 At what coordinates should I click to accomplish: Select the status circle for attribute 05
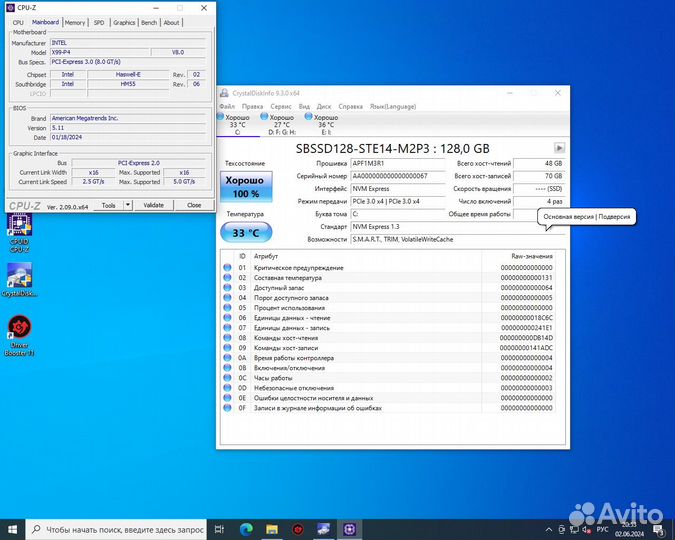pyautogui.click(x=227, y=307)
